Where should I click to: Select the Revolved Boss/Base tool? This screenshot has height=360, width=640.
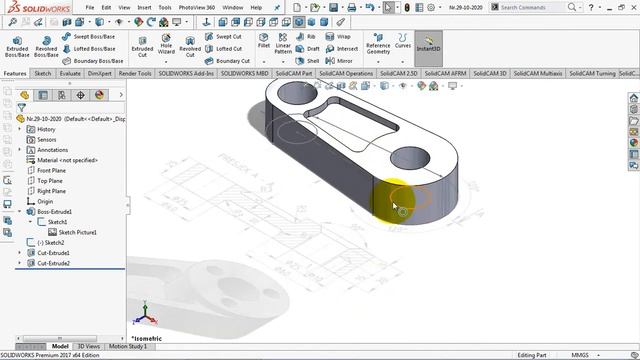(46, 47)
